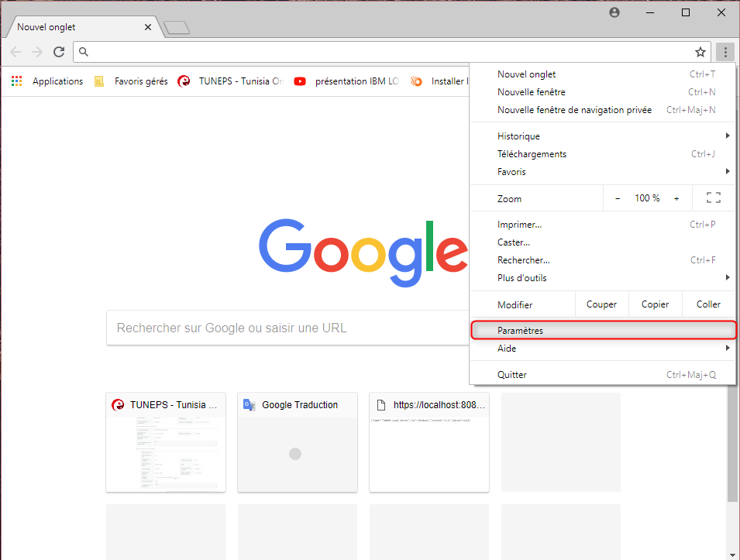Viewport: 740px width, 560px height.
Task: Click the reload page icon
Action: [59, 52]
